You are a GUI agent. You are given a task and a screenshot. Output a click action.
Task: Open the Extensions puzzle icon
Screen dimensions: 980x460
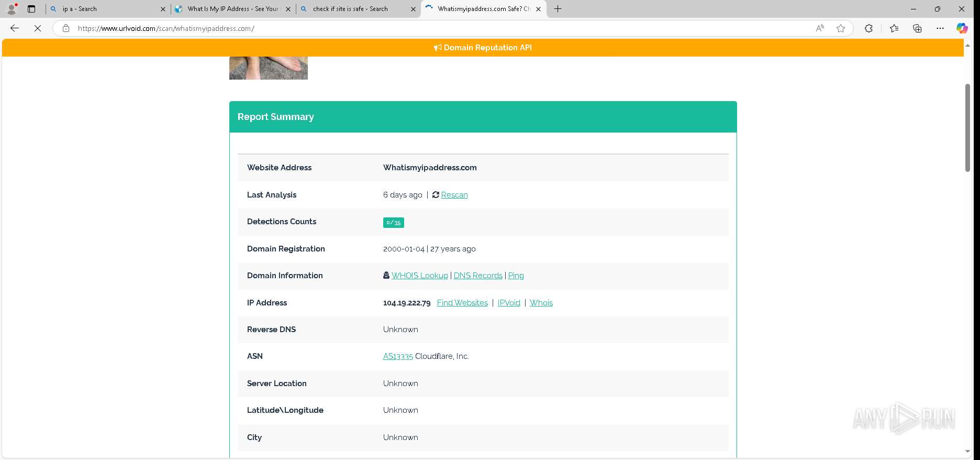click(x=868, y=28)
